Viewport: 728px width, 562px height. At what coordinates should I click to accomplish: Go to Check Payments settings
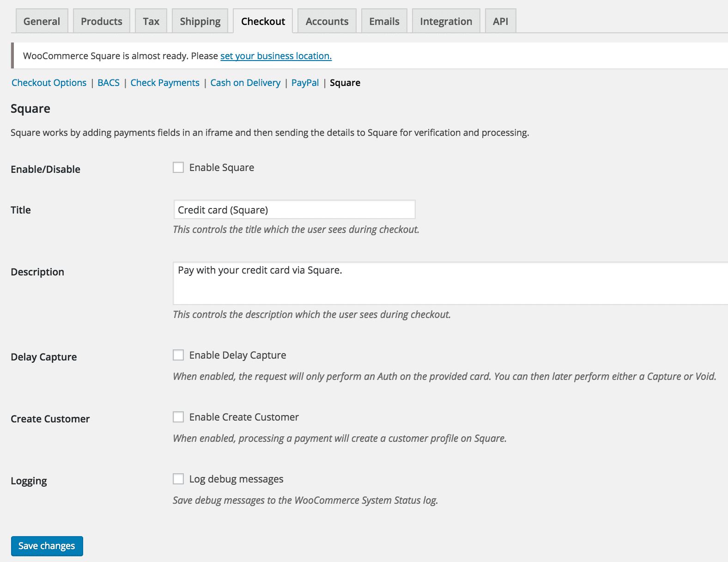point(165,83)
